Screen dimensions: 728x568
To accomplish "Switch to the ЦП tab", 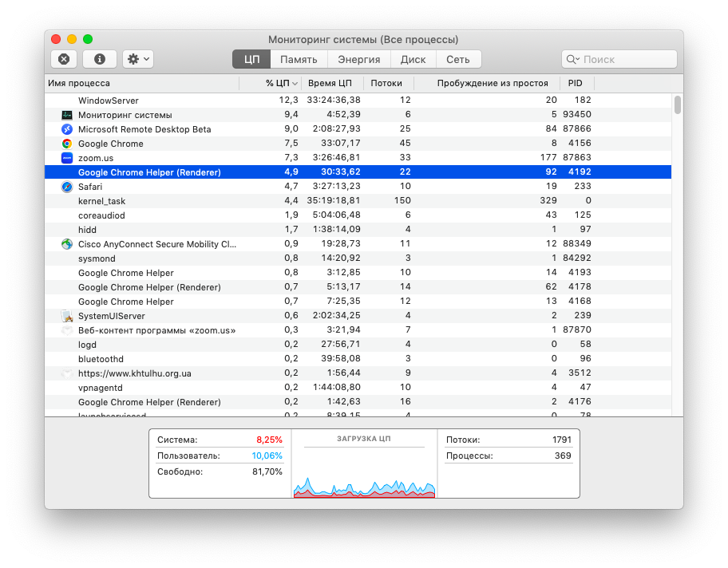I will pyautogui.click(x=251, y=59).
